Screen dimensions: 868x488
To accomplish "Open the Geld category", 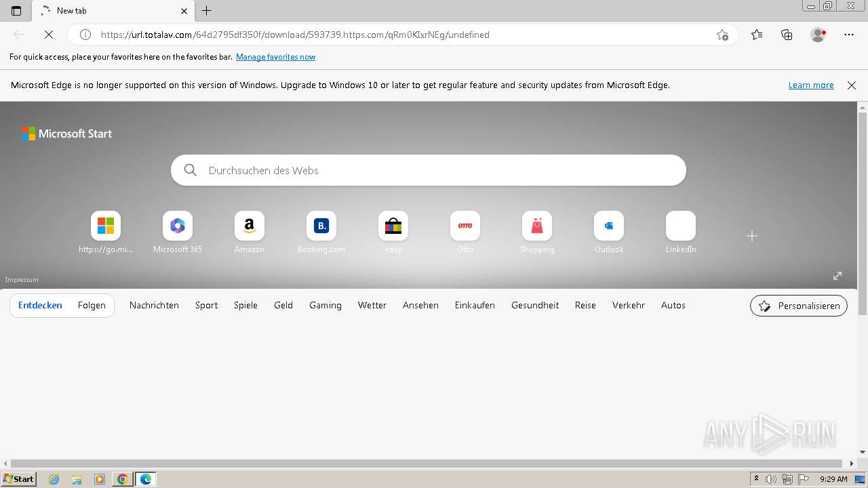I will (x=283, y=306).
